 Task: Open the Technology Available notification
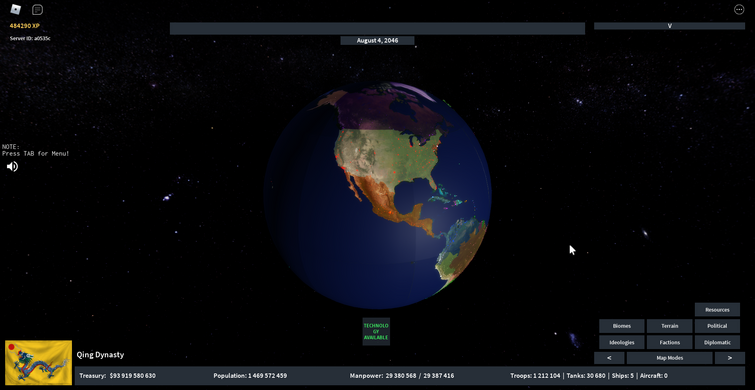[376, 331]
